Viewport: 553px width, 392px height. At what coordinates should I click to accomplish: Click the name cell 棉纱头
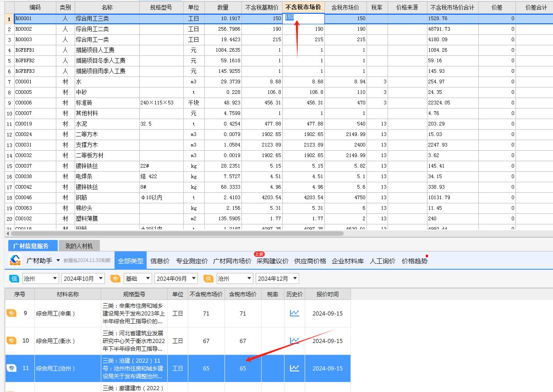(x=107, y=208)
